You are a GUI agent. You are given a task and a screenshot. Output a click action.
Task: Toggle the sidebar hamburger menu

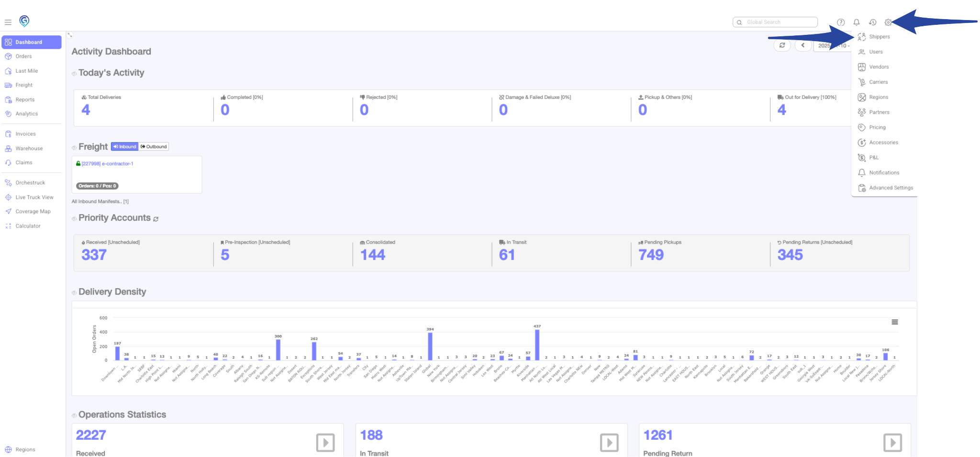8,22
